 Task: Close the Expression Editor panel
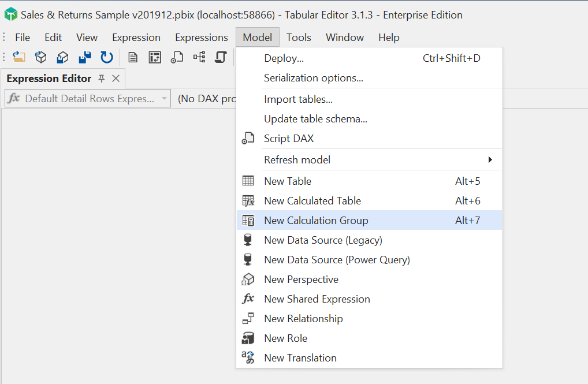[x=116, y=78]
